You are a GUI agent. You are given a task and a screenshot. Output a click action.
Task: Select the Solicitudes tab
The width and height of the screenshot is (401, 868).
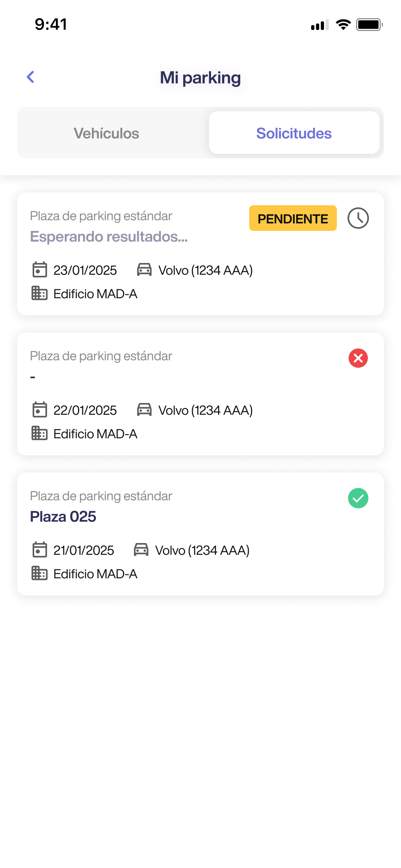coord(294,133)
